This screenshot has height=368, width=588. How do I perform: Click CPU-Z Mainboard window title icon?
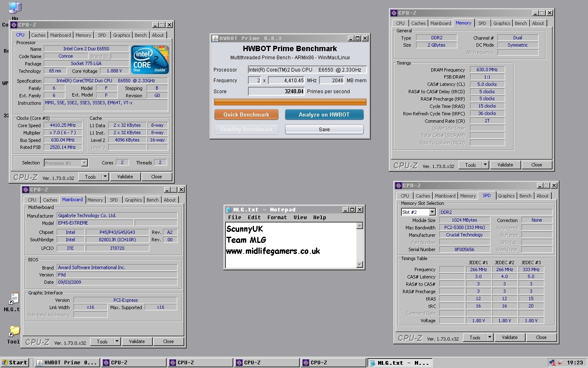point(26,190)
